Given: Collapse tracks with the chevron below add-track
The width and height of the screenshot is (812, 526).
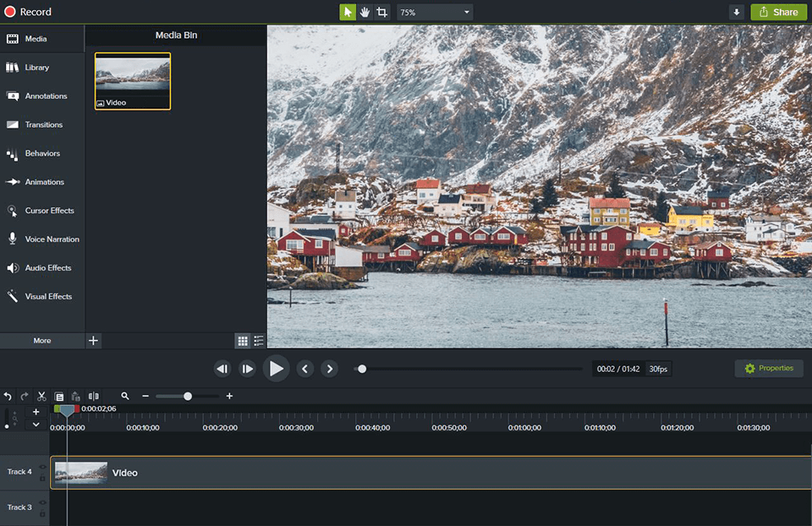Looking at the screenshot, I should 36,425.
